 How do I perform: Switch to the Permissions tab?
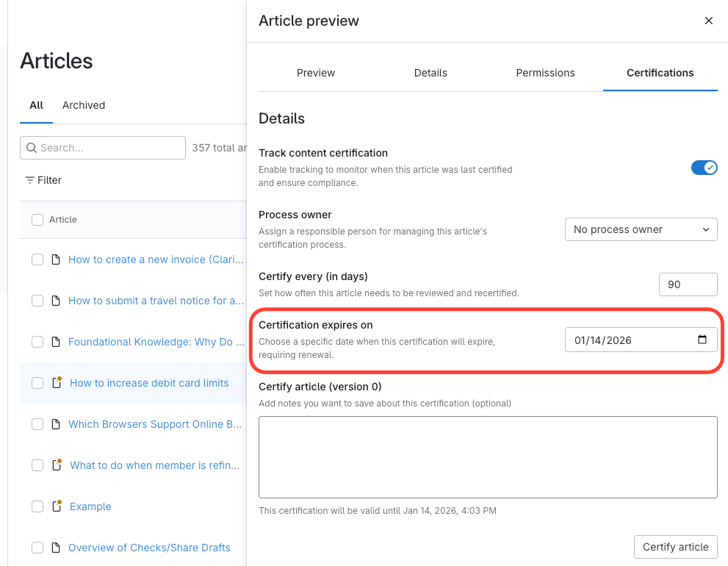pyautogui.click(x=545, y=73)
